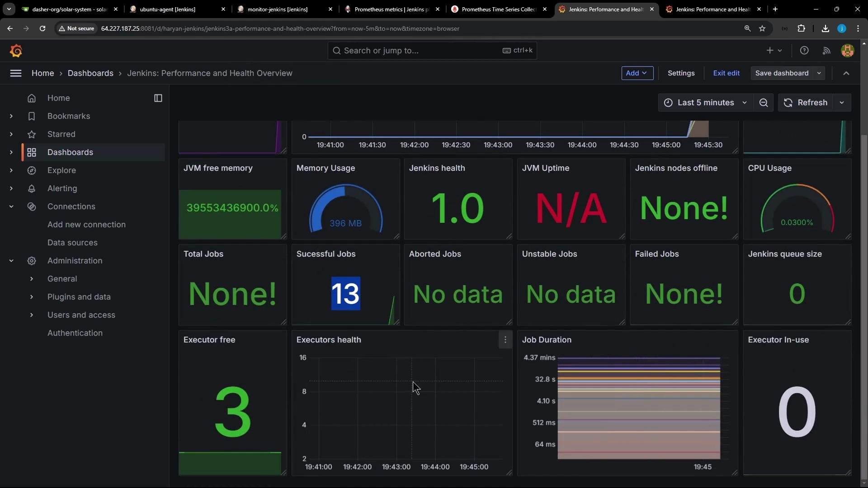Open the hamburger menu toggle

[x=16, y=73]
